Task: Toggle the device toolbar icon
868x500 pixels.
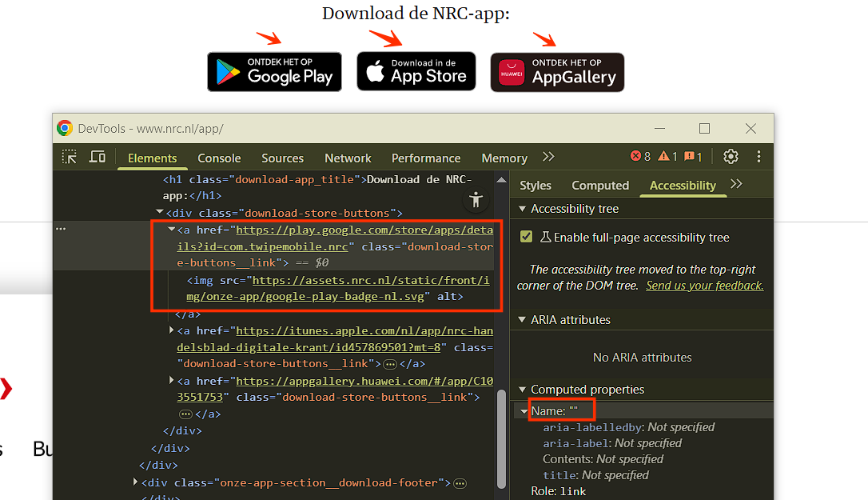Action: [97, 157]
